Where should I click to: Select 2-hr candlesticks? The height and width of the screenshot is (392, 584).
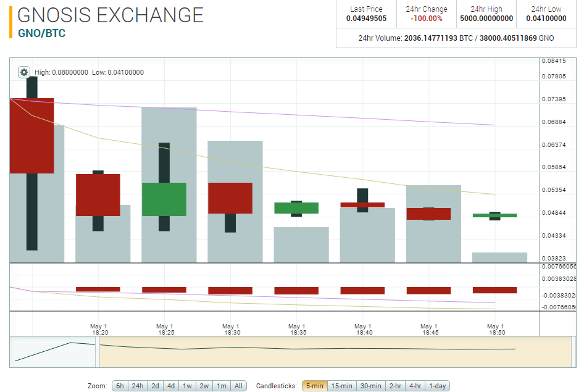[x=395, y=386]
